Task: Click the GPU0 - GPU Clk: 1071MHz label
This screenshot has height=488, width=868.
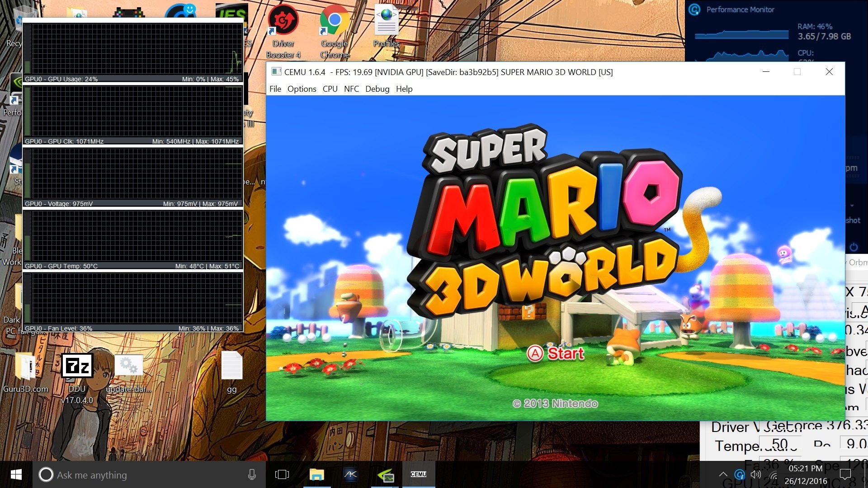Action: (64, 141)
